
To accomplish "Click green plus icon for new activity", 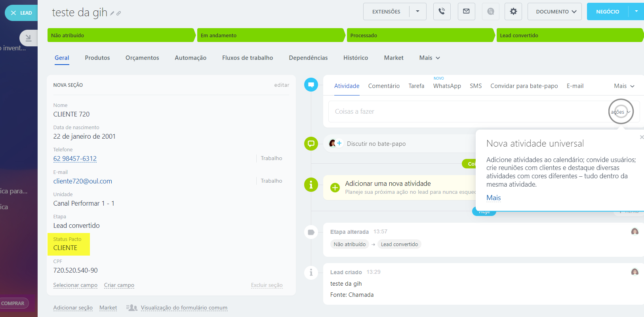I will click(335, 187).
